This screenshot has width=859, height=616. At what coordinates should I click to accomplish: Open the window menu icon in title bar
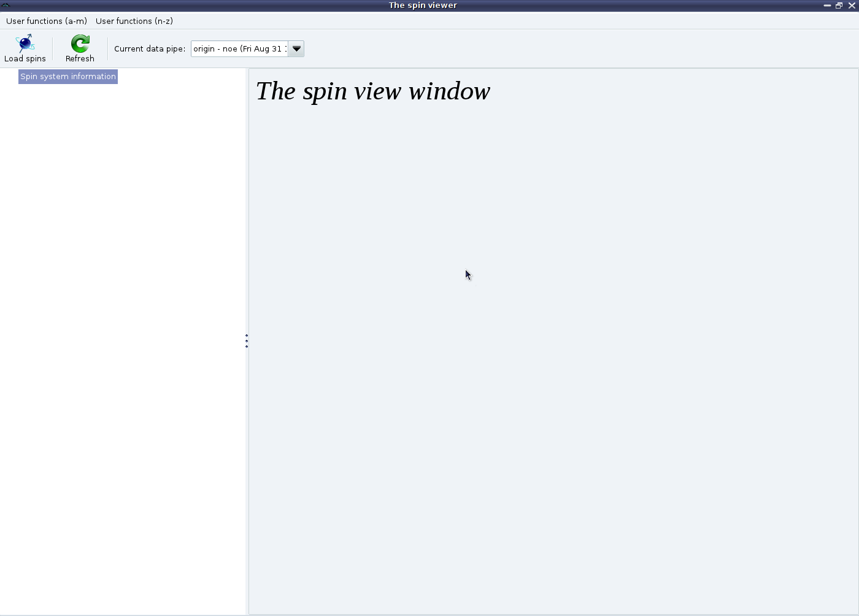(6, 5)
